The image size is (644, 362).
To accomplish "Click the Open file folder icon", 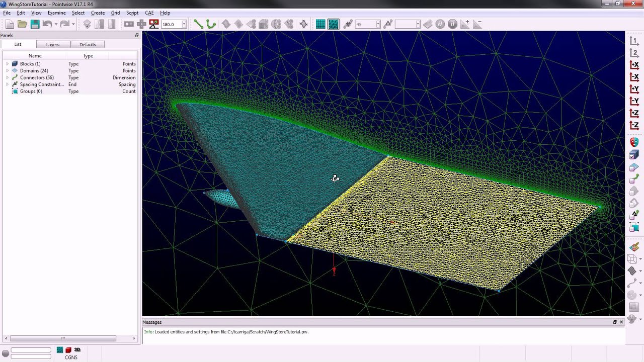I will tap(22, 24).
